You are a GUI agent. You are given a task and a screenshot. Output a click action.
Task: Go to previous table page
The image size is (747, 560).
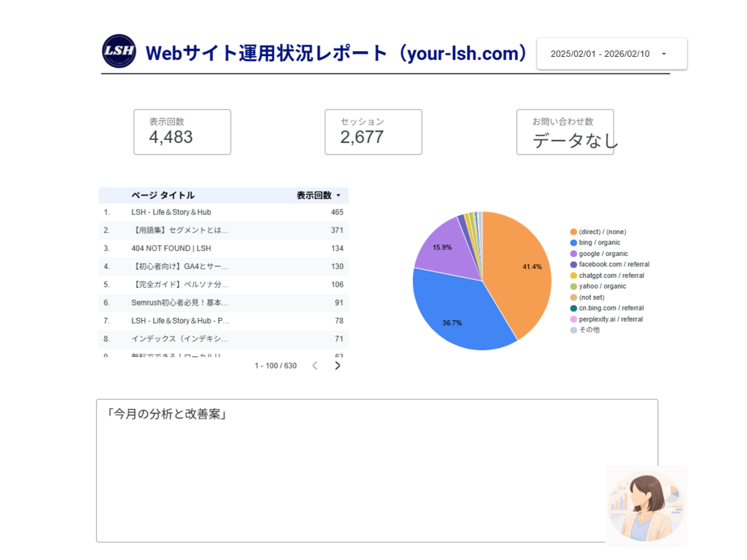(x=315, y=365)
